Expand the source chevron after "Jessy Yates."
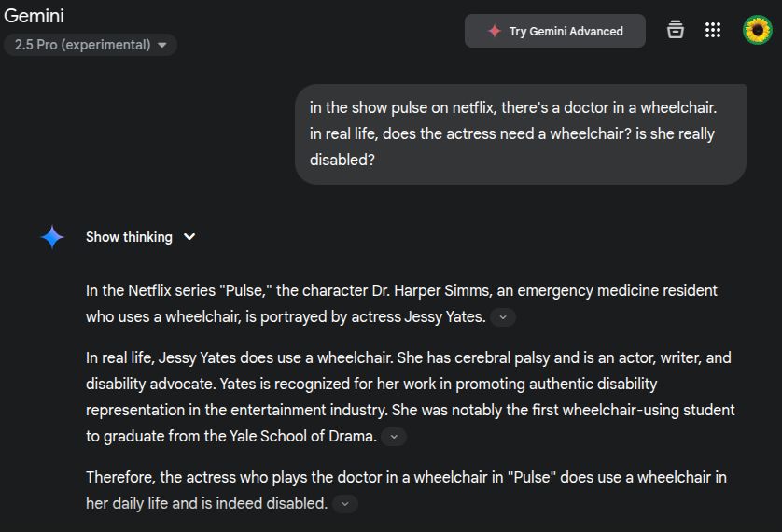Image resolution: width=782 pixels, height=532 pixels. (503, 317)
